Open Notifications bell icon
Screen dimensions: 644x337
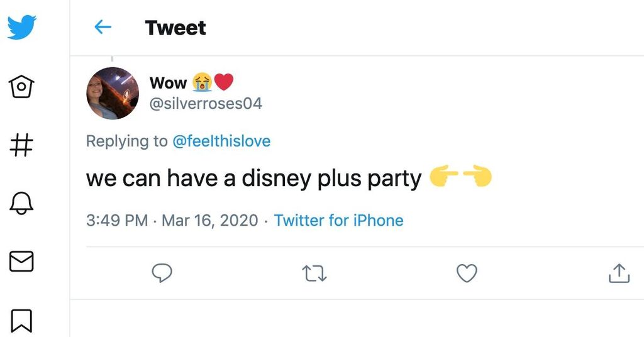coord(21,203)
